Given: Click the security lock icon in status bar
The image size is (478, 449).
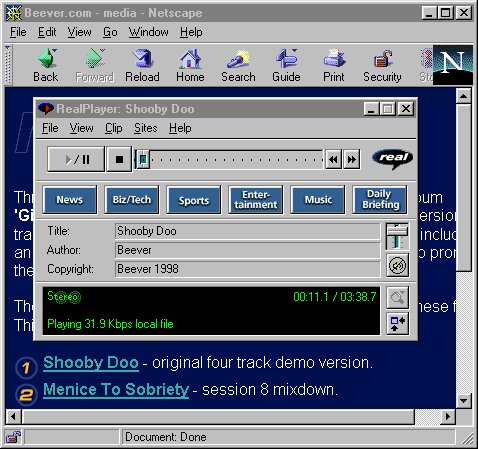Looking at the screenshot, I should point(13,437).
